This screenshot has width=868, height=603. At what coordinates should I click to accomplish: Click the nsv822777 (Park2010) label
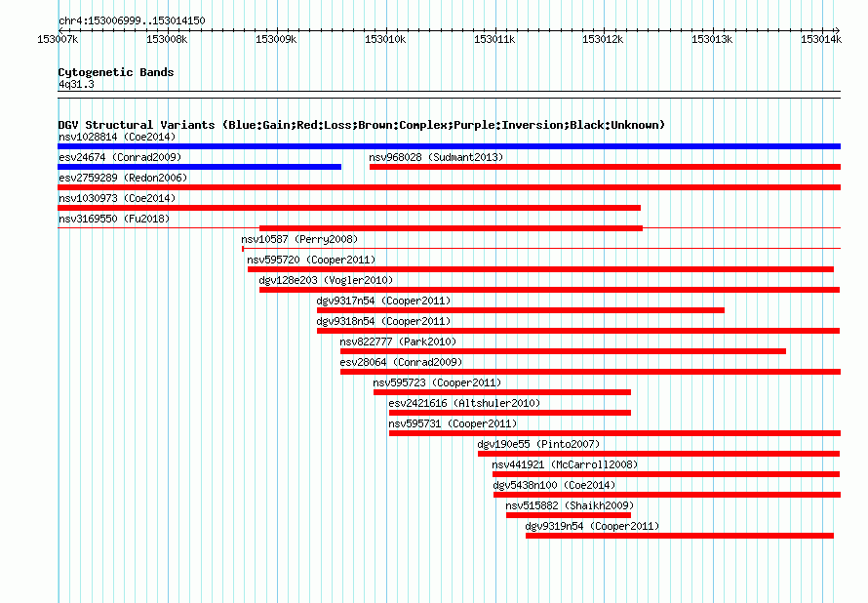(x=398, y=342)
